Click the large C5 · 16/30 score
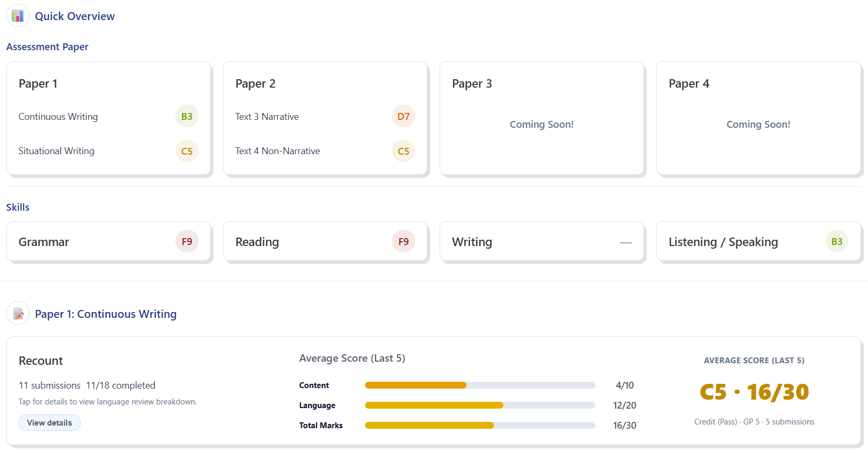The image size is (868, 453). (x=754, y=392)
